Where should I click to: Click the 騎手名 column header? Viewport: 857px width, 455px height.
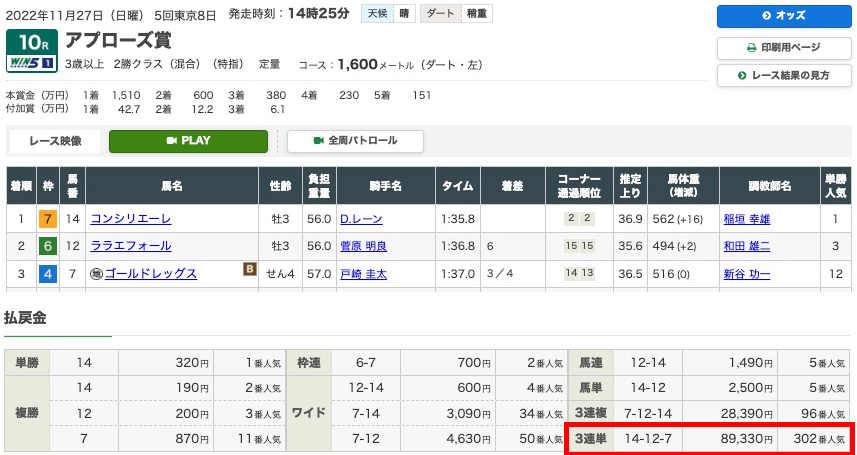coord(386,186)
